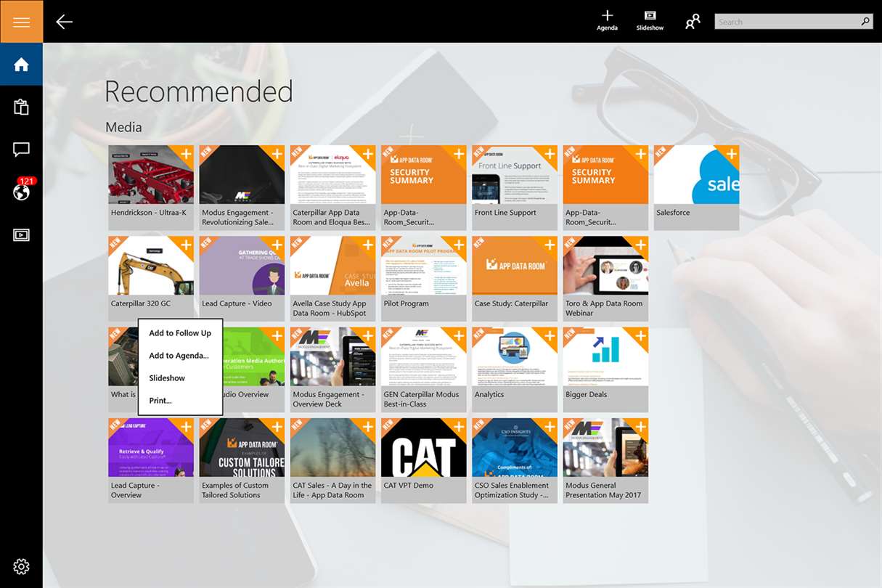Add CAT VPT Demo with plus icon
The height and width of the screenshot is (588, 882).
coord(459,427)
